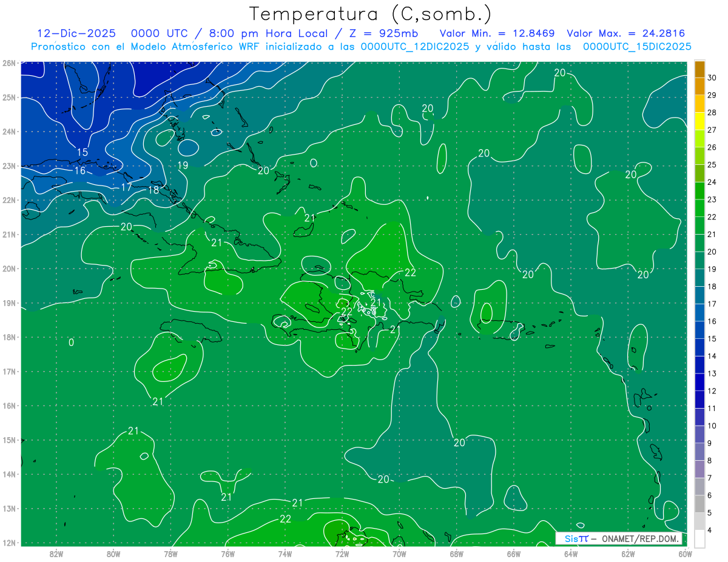The image size is (728, 562).
Task: Pick the color bar swatch between 29 and 30
Action: 699,86
